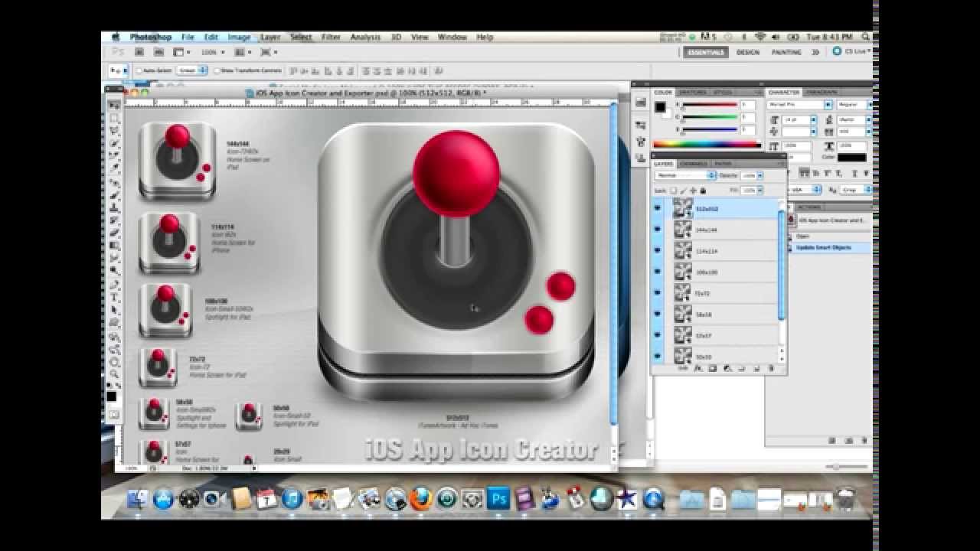
Task: Click the Photoshop icon in the Dock
Action: pyautogui.click(x=498, y=500)
